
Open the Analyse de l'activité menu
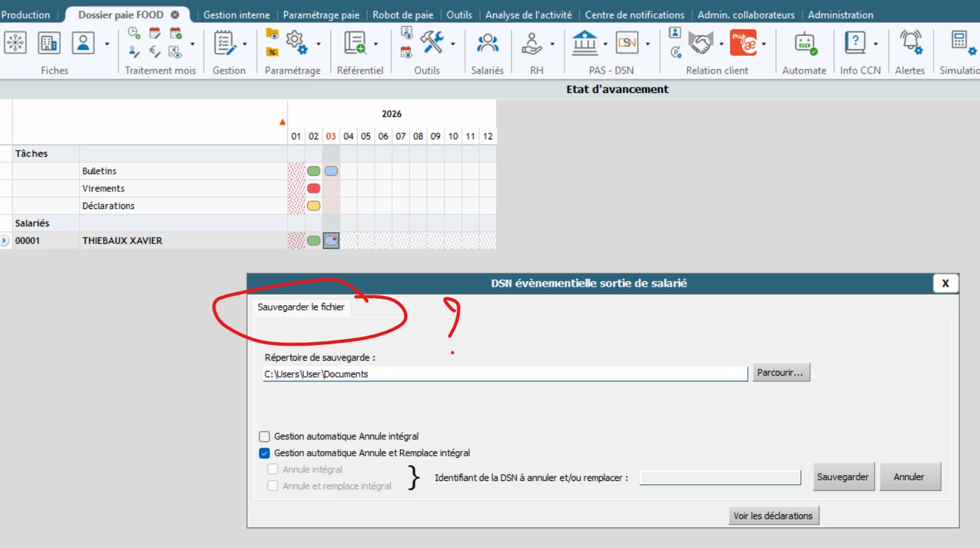529,15
